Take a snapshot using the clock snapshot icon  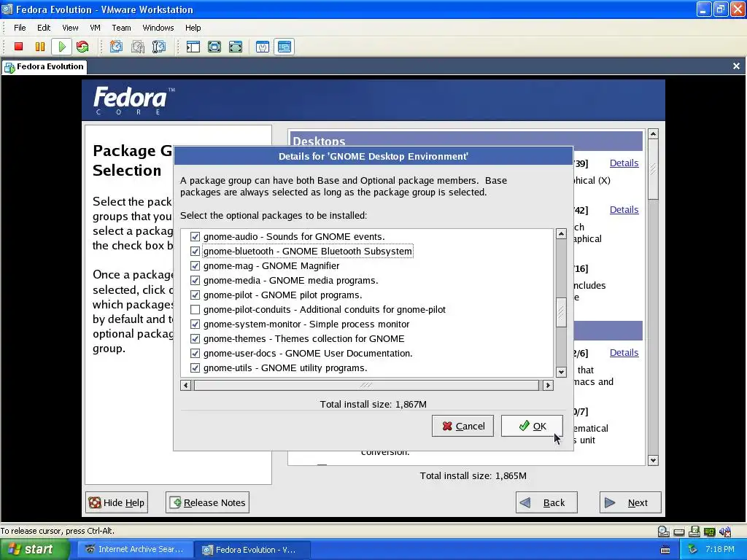click(116, 46)
